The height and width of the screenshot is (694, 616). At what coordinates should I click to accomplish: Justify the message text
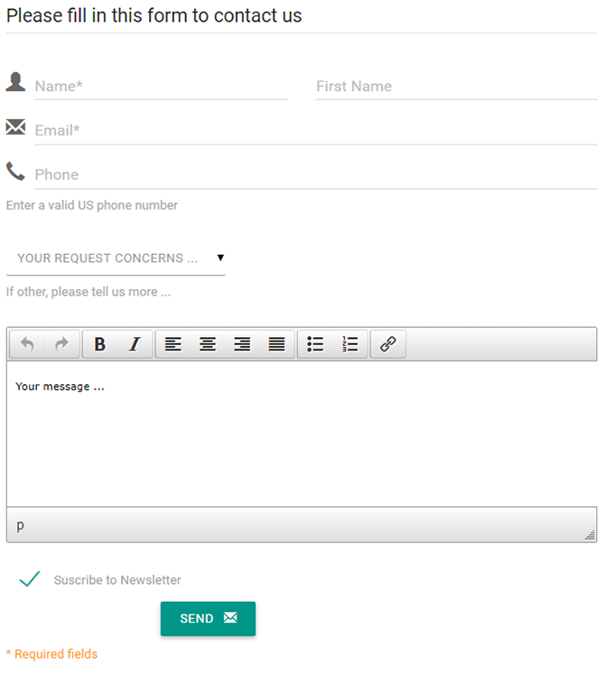[x=276, y=344]
